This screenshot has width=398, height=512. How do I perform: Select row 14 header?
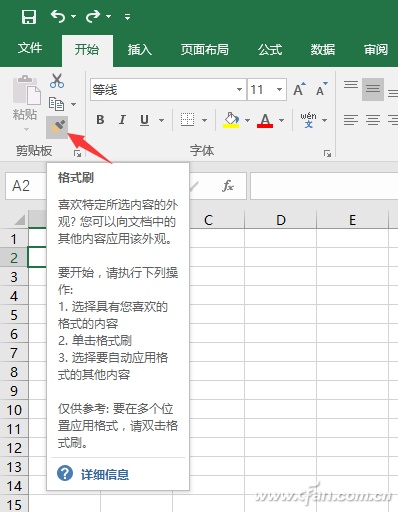(14, 486)
